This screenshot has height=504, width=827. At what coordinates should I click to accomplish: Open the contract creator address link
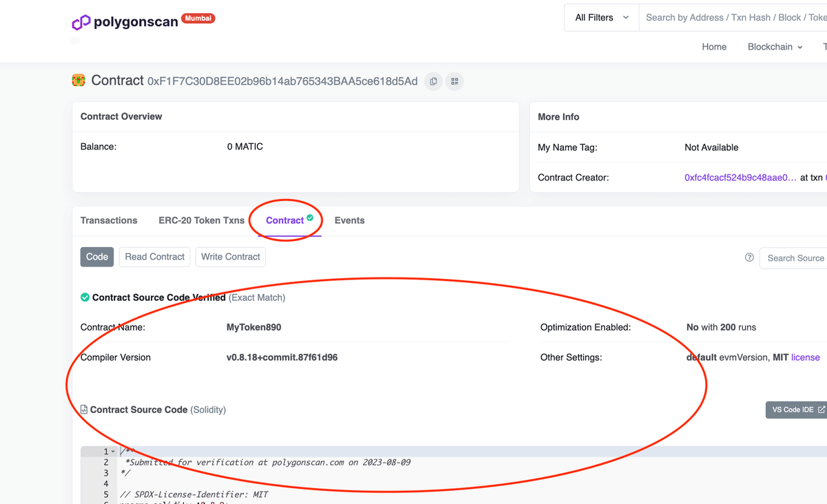pos(741,178)
